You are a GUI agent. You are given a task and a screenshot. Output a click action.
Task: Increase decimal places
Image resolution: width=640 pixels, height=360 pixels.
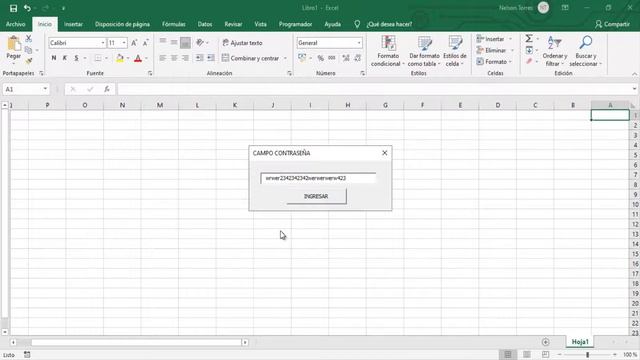click(346, 58)
